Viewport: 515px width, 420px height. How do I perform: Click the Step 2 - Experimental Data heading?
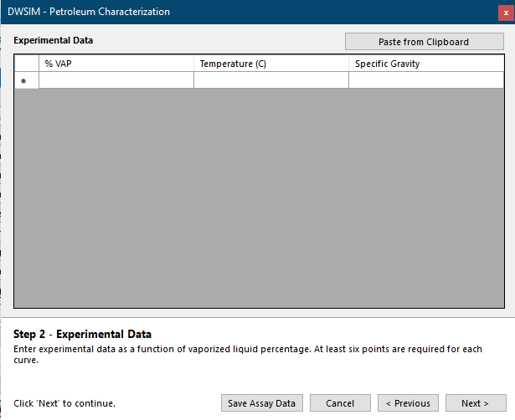(82, 334)
